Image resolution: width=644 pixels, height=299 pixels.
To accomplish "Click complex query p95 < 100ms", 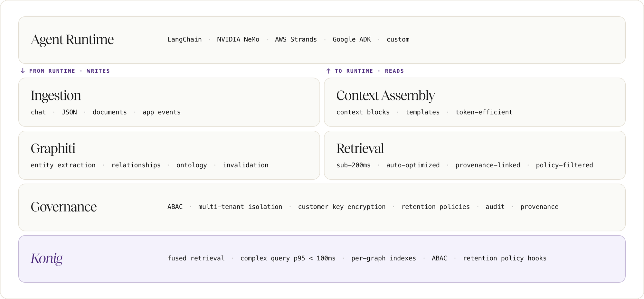I will [288, 258].
